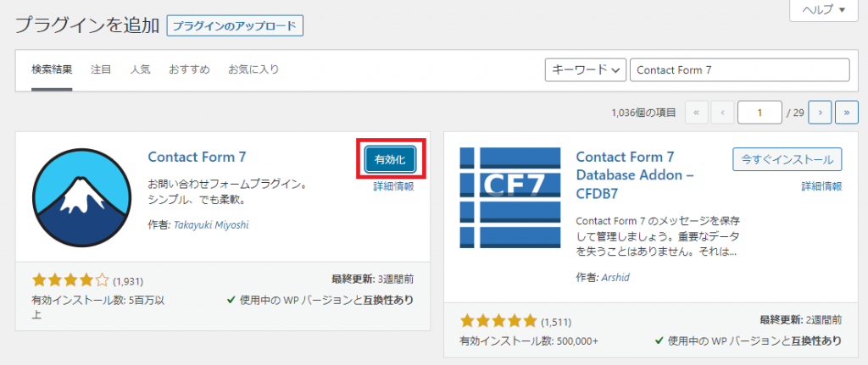Click the compatibility checkmark text under Contact Form 7
The height and width of the screenshot is (365, 868).
point(320,301)
